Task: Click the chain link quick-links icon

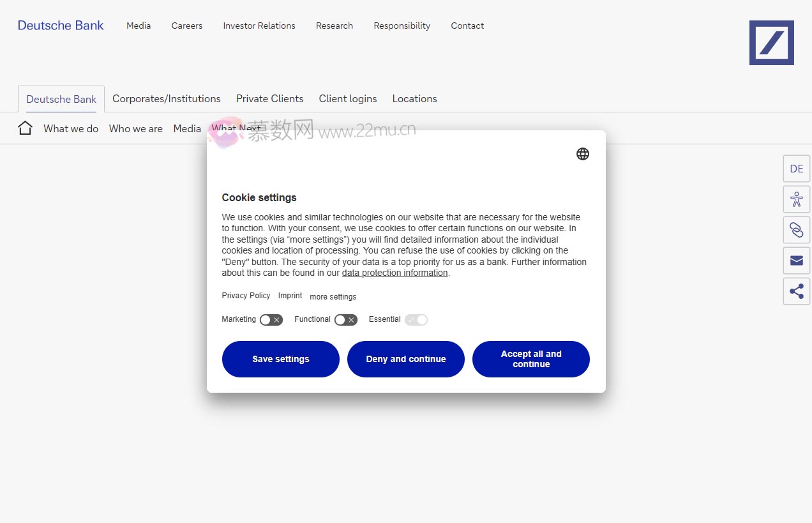Action: click(x=796, y=230)
